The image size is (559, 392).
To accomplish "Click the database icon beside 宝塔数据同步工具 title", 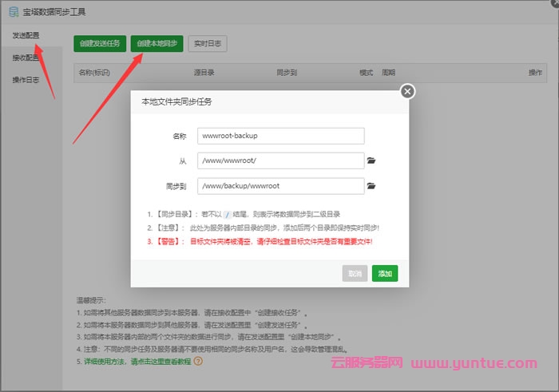I will [x=14, y=12].
